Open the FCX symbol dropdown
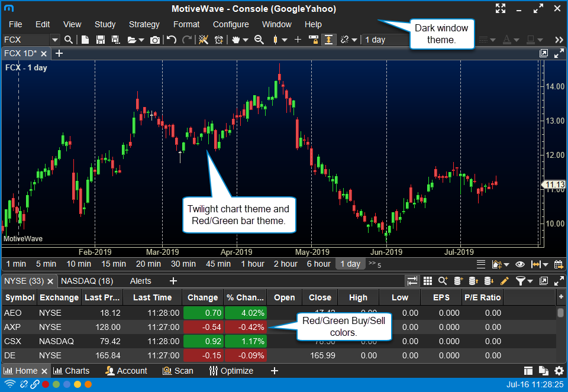 pyautogui.click(x=55, y=40)
